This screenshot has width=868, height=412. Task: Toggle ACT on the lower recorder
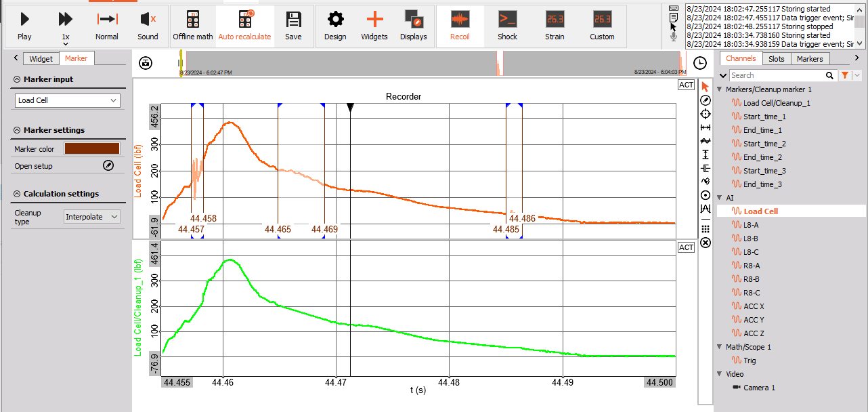tap(686, 247)
